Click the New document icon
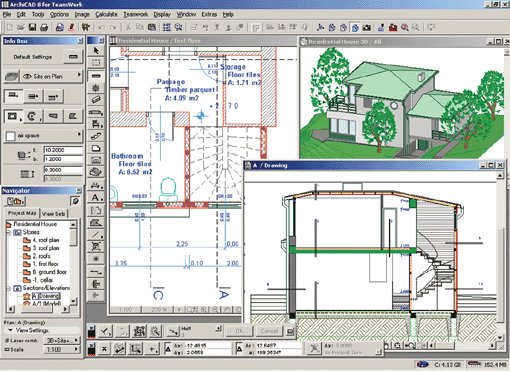This screenshot has width=510, height=371. (10, 27)
